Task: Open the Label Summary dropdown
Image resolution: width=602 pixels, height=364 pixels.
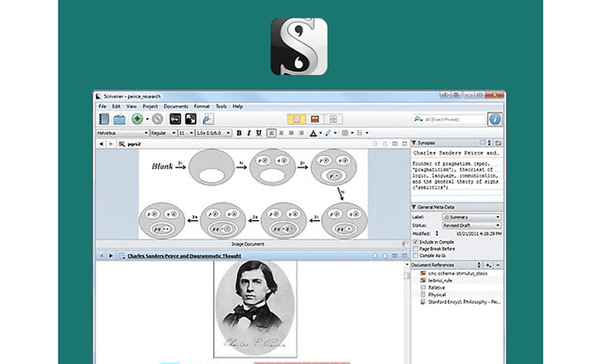Action: click(x=472, y=217)
